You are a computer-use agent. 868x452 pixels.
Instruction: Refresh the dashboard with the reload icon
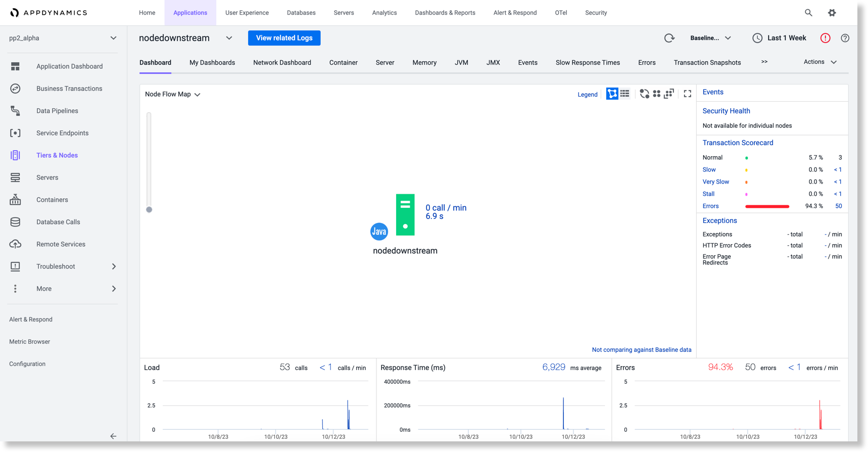(669, 38)
